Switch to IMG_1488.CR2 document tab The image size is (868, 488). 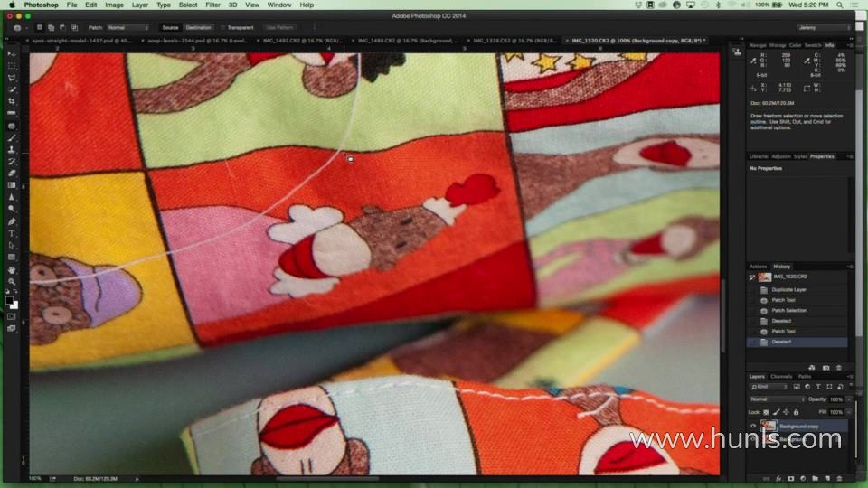(x=408, y=41)
